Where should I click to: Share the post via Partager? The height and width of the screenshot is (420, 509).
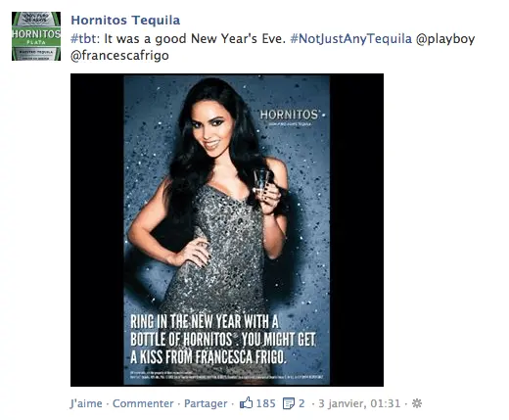pyautogui.click(x=206, y=403)
